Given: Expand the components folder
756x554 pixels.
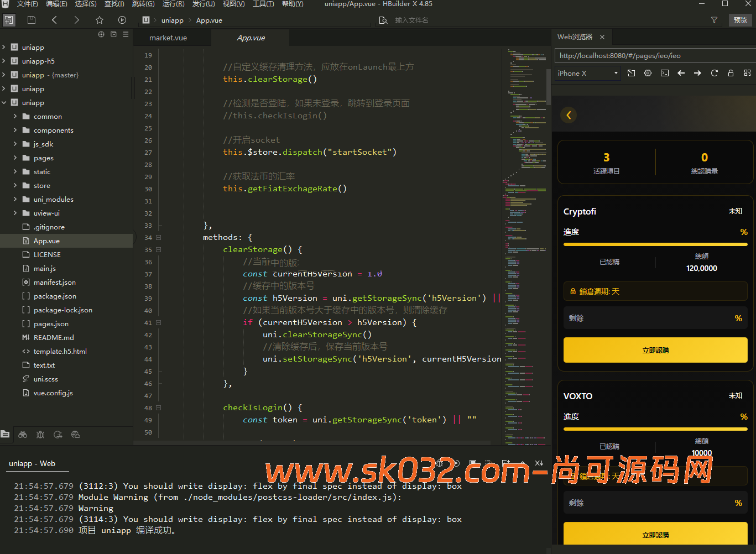Looking at the screenshot, I should pos(15,130).
